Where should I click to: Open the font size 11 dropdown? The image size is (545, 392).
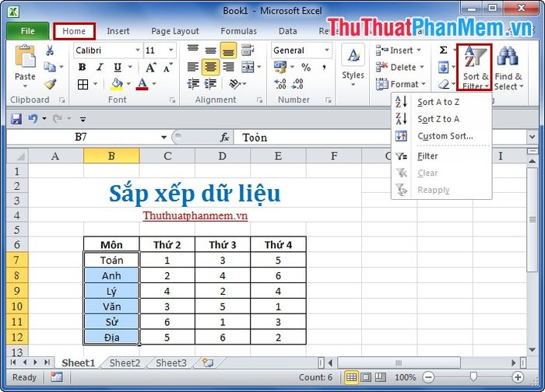coord(171,50)
